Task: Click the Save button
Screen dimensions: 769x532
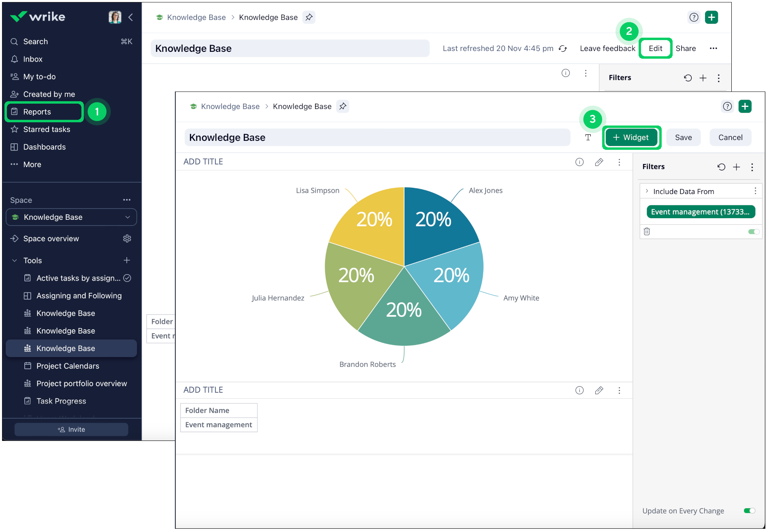Action: (x=683, y=137)
